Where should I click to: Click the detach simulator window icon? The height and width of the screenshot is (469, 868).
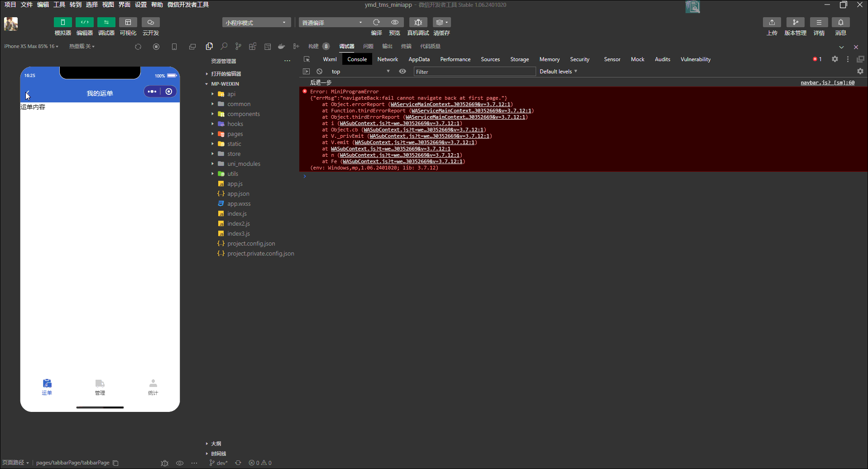192,47
